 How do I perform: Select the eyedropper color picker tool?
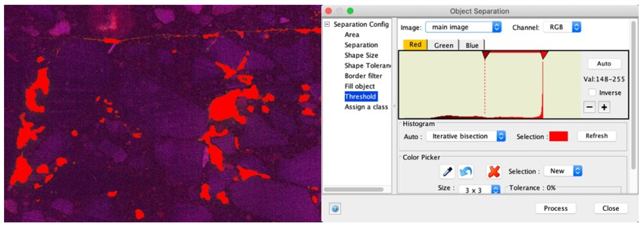pos(447,172)
